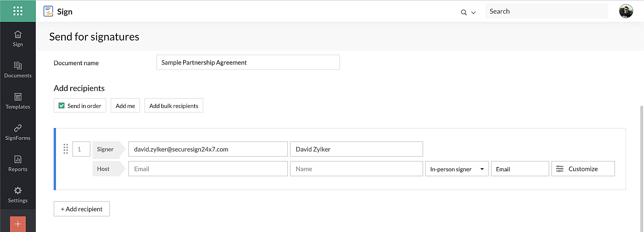This screenshot has width=644, height=232.
Task: Open the Email delivery method dropdown
Action: [x=519, y=169]
